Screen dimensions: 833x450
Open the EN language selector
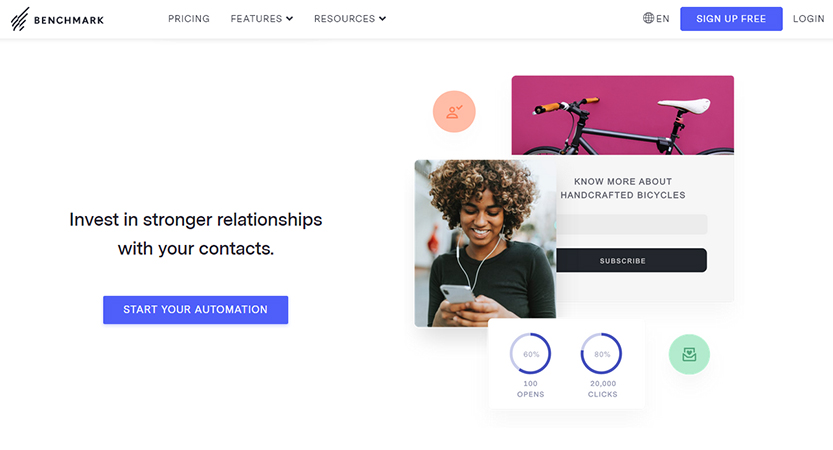click(656, 19)
